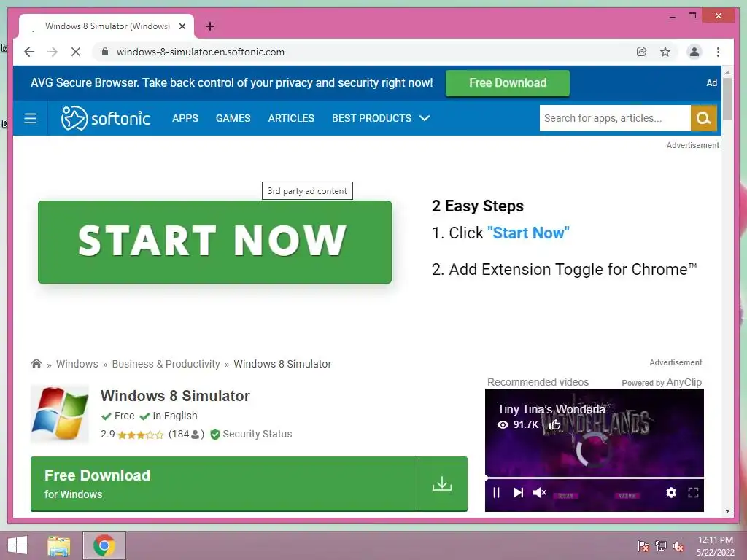Share this page via the share icon
Viewport: 747px width, 560px height.
(642, 52)
